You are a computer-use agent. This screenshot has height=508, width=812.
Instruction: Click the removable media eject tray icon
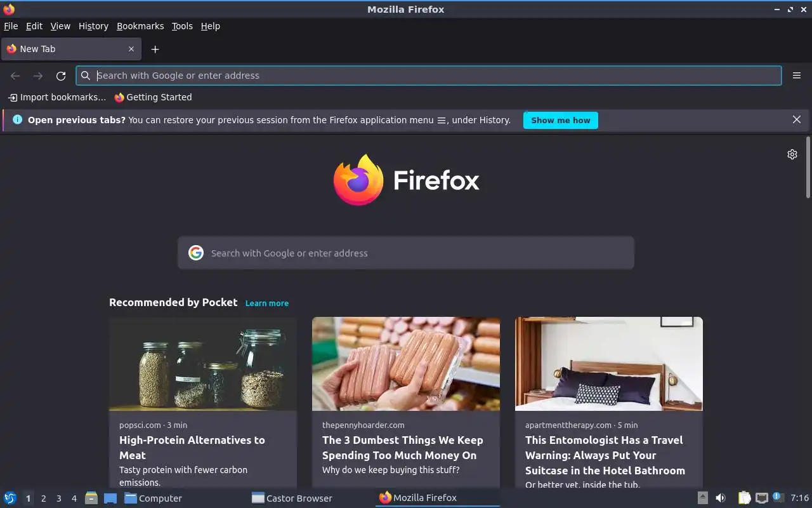[x=703, y=498]
